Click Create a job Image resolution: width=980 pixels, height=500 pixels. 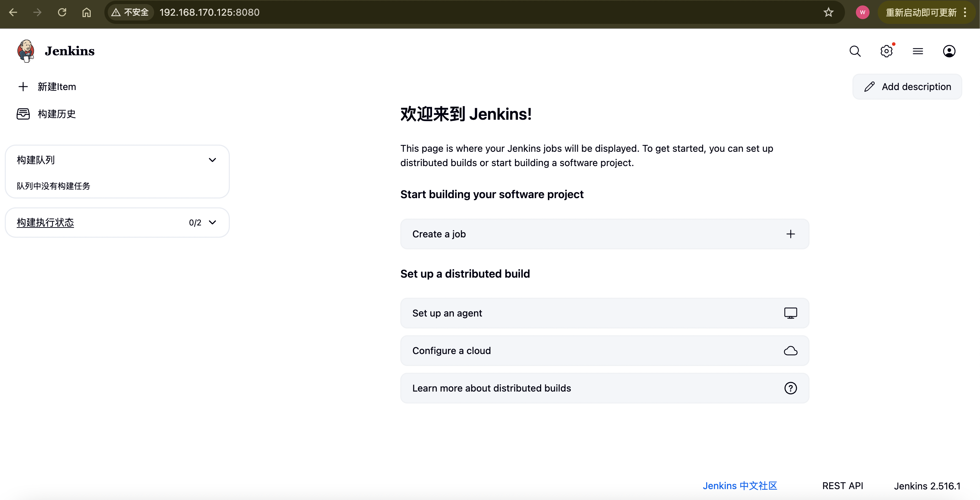tap(605, 234)
